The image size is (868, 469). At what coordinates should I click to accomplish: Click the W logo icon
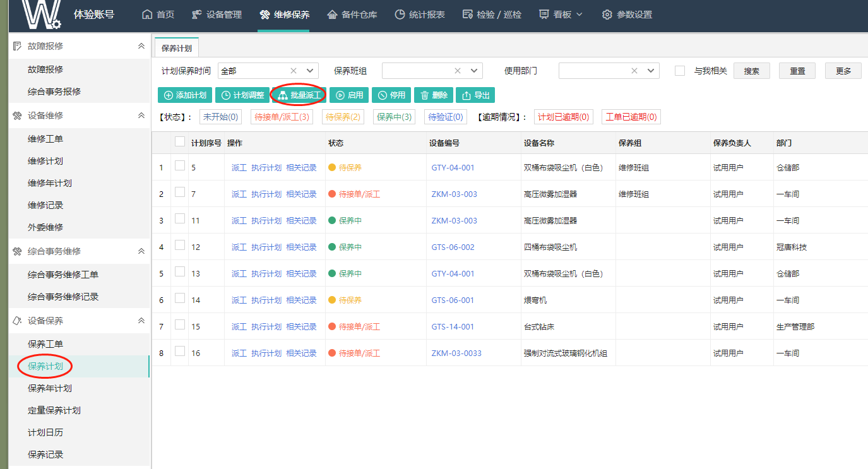click(x=41, y=15)
